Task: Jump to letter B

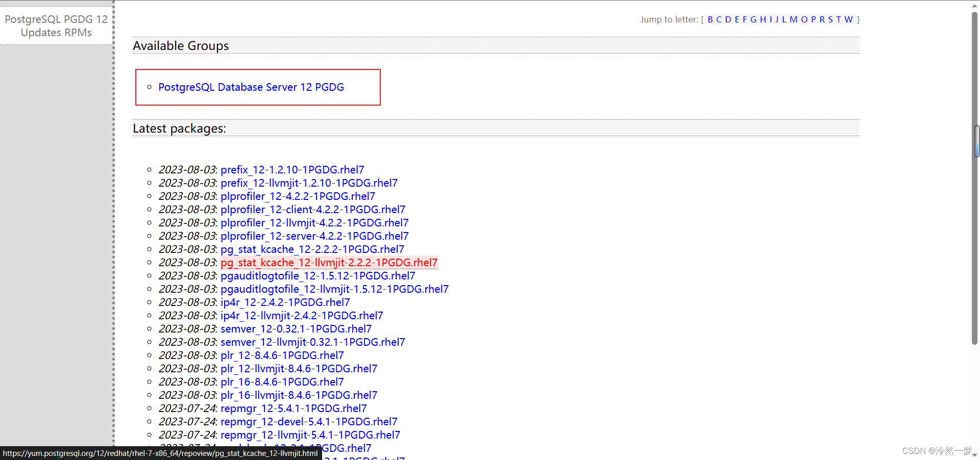Action: (x=710, y=19)
